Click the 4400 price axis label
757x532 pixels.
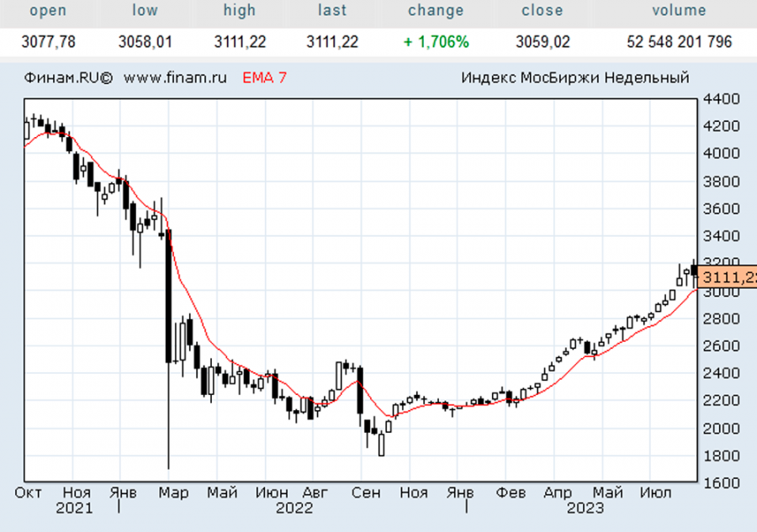723,99
